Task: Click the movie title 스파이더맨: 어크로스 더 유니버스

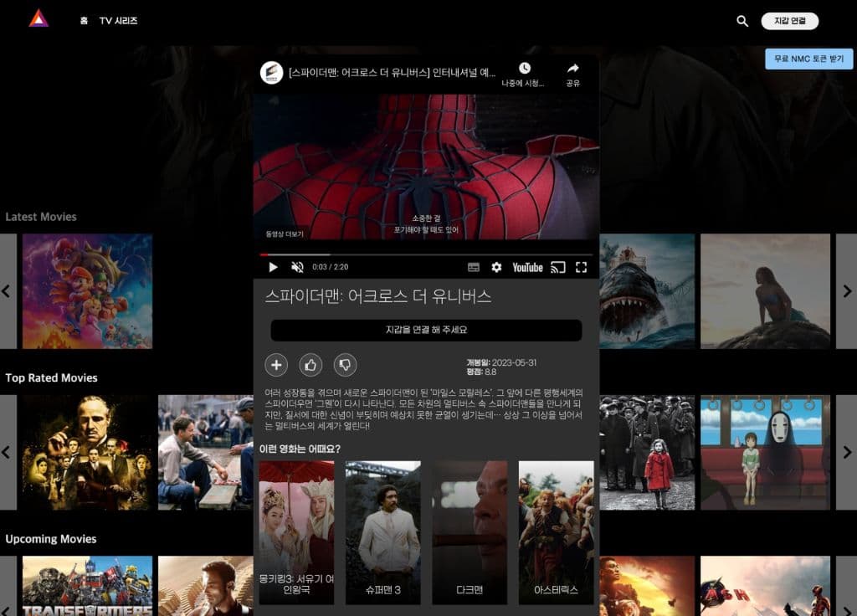Action: (377, 296)
